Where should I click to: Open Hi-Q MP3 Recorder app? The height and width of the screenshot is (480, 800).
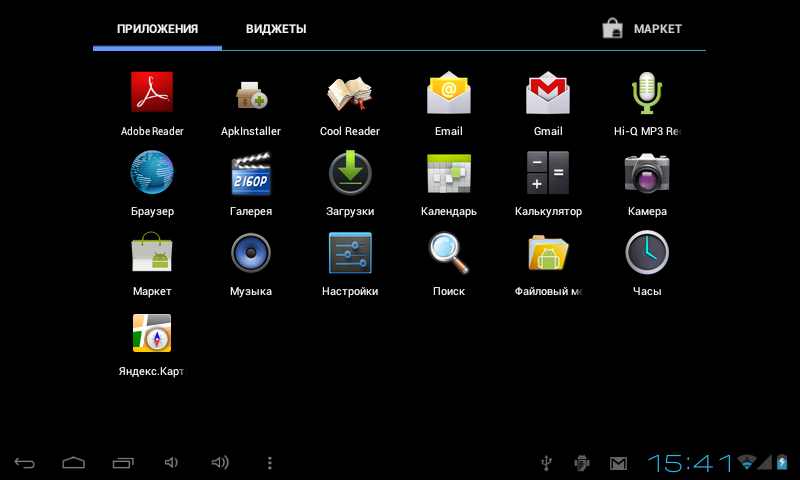[x=647, y=92]
